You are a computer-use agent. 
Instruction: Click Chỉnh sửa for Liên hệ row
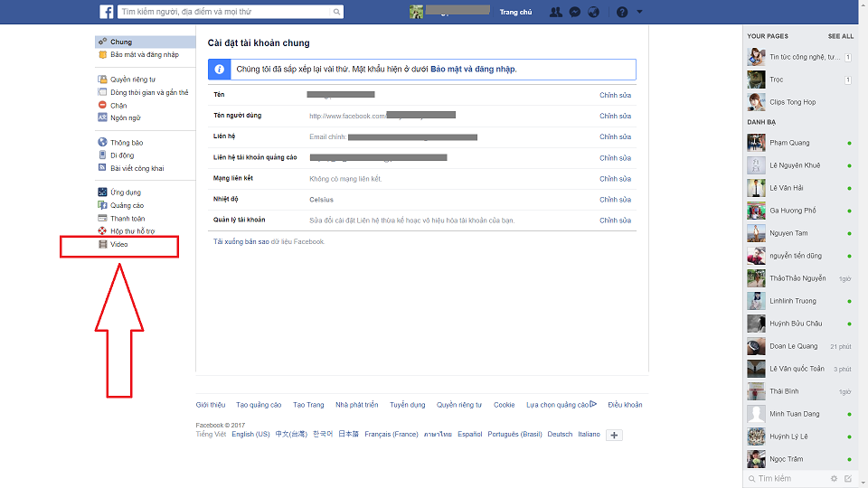click(x=615, y=136)
